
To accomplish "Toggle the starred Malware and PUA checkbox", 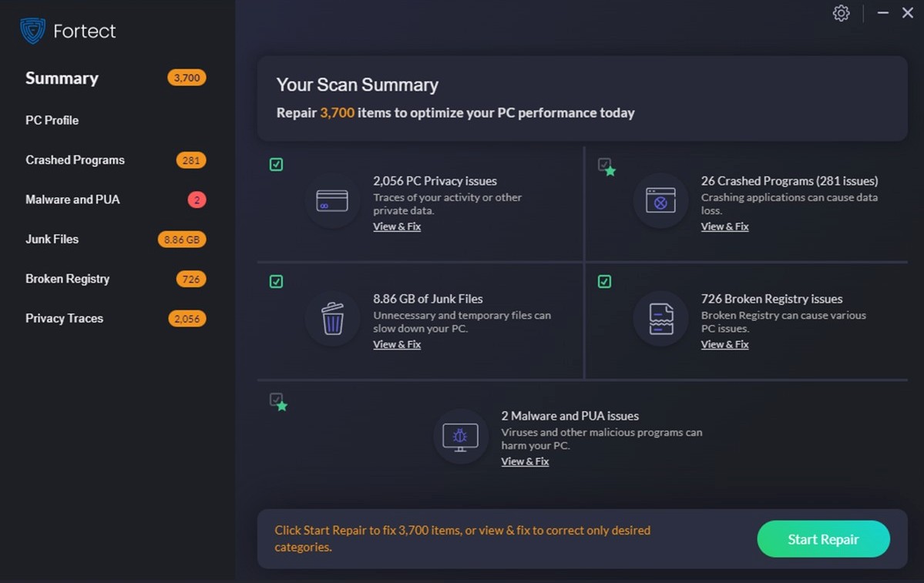I will tap(276, 400).
